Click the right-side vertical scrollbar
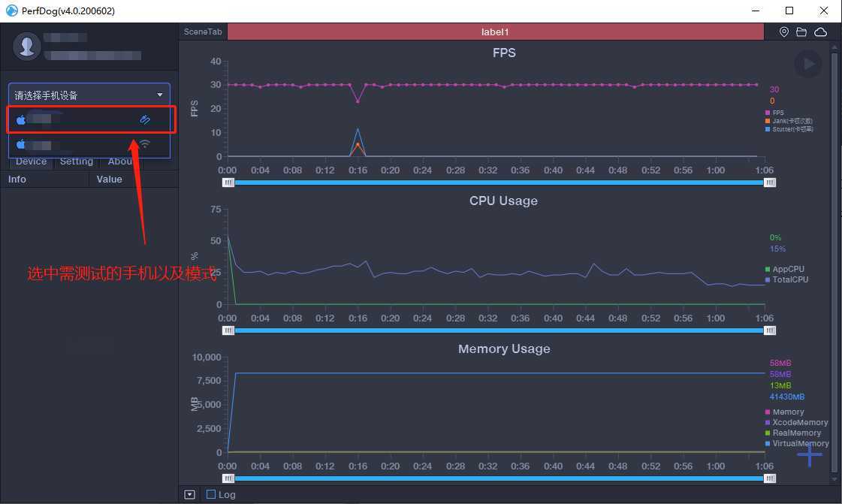The image size is (842, 504). click(x=834, y=263)
